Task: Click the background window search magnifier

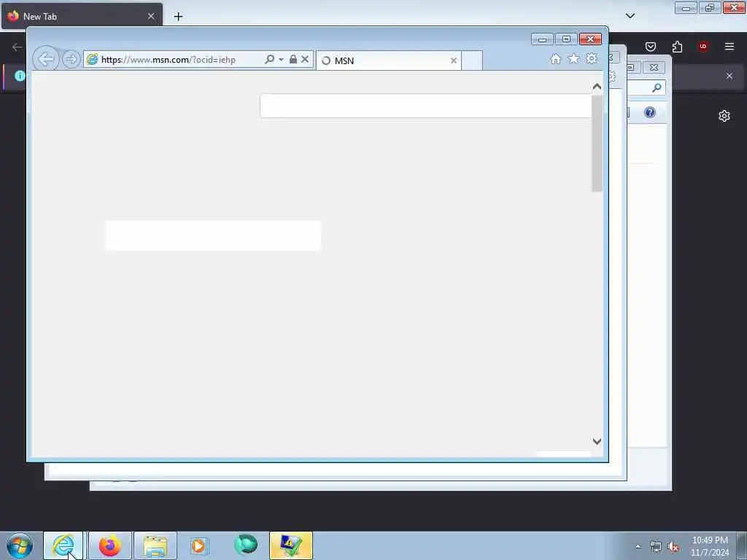Action: click(x=657, y=87)
